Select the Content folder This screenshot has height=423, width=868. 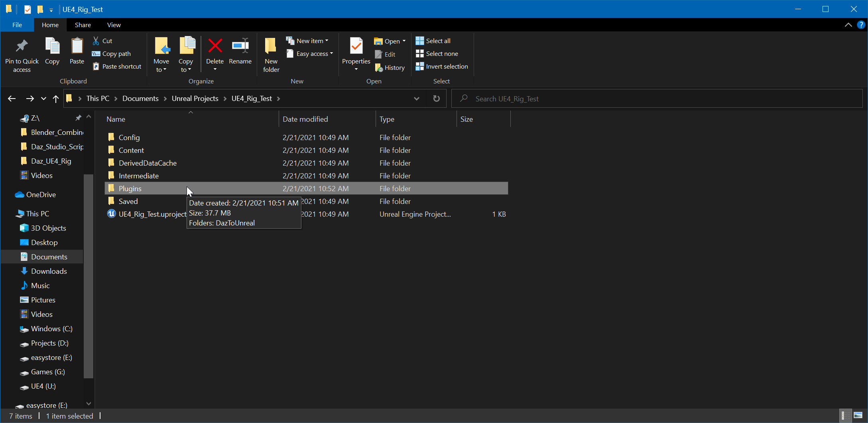point(306,150)
